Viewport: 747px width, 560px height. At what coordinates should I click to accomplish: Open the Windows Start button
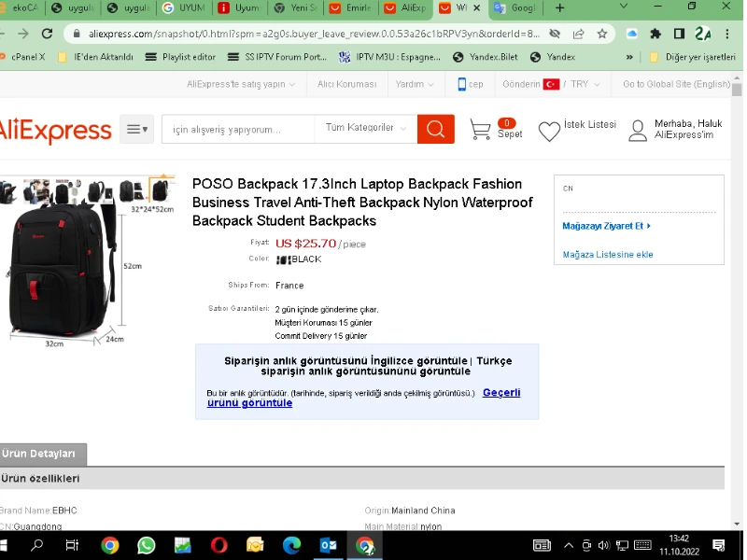pyautogui.click(x=4, y=545)
